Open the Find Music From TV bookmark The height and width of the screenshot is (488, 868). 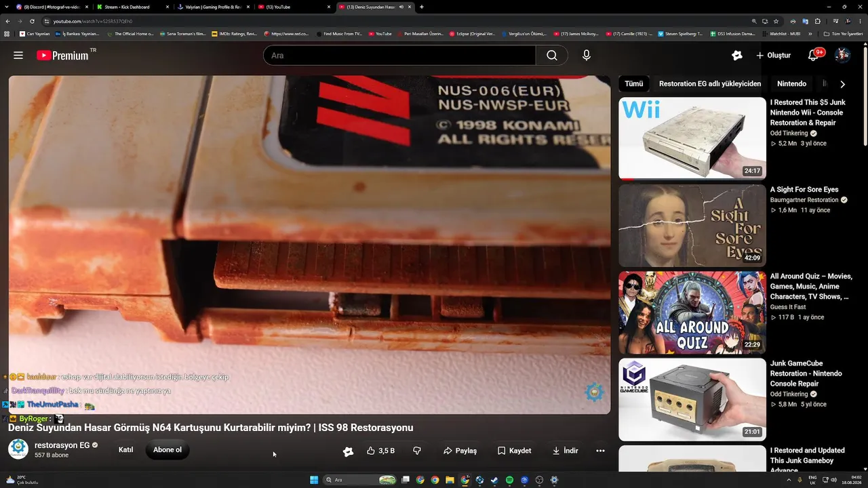click(x=339, y=33)
